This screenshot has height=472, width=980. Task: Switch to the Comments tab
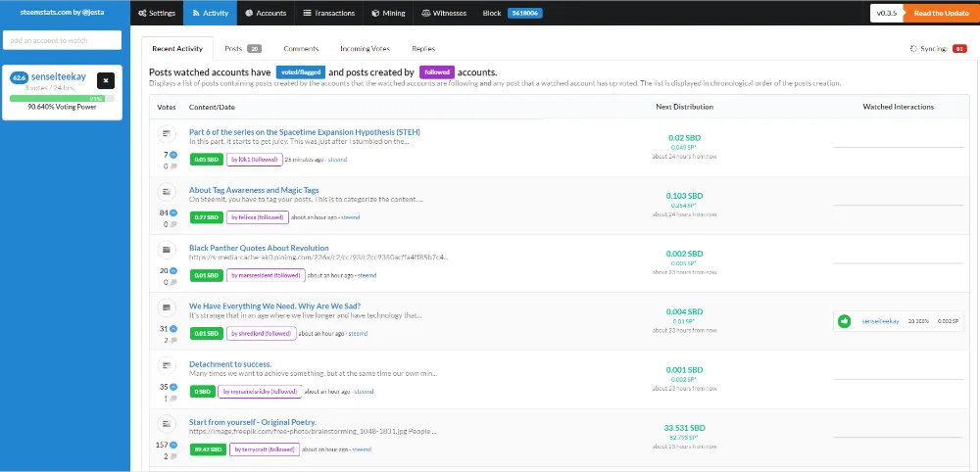click(x=301, y=49)
